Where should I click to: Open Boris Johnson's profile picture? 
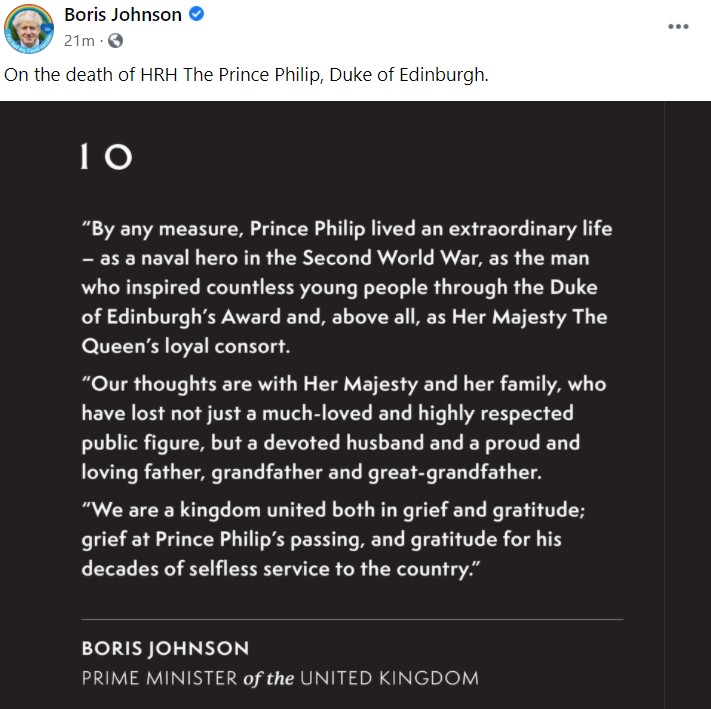29,29
